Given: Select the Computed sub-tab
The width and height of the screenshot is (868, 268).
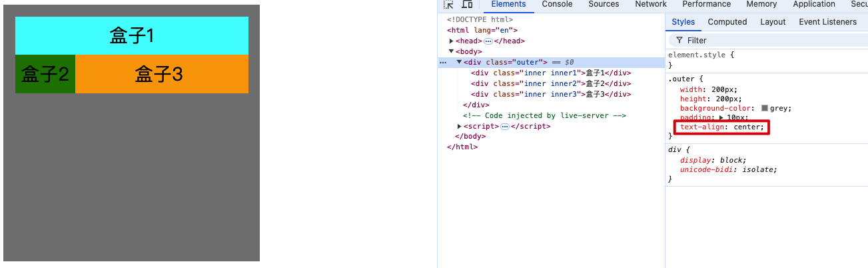Looking at the screenshot, I should 727,22.
